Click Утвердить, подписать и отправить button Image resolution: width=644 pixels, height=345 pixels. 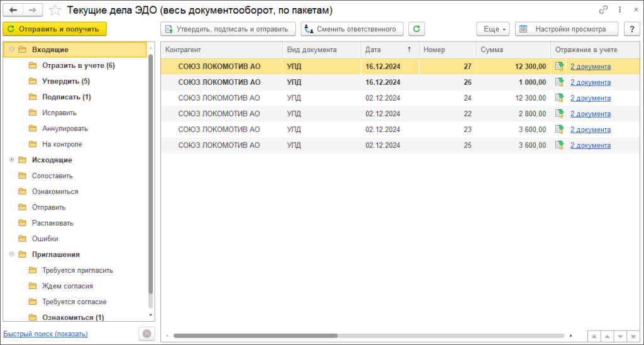[x=228, y=29]
